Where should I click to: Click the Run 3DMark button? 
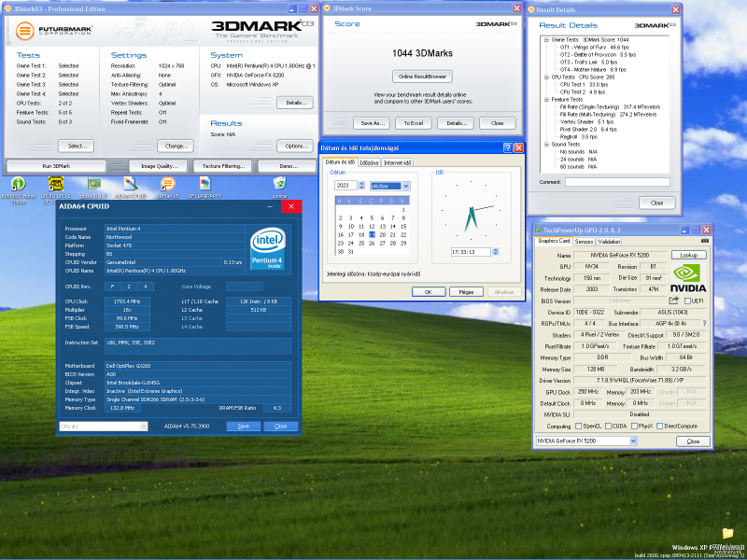pyautogui.click(x=56, y=166)
